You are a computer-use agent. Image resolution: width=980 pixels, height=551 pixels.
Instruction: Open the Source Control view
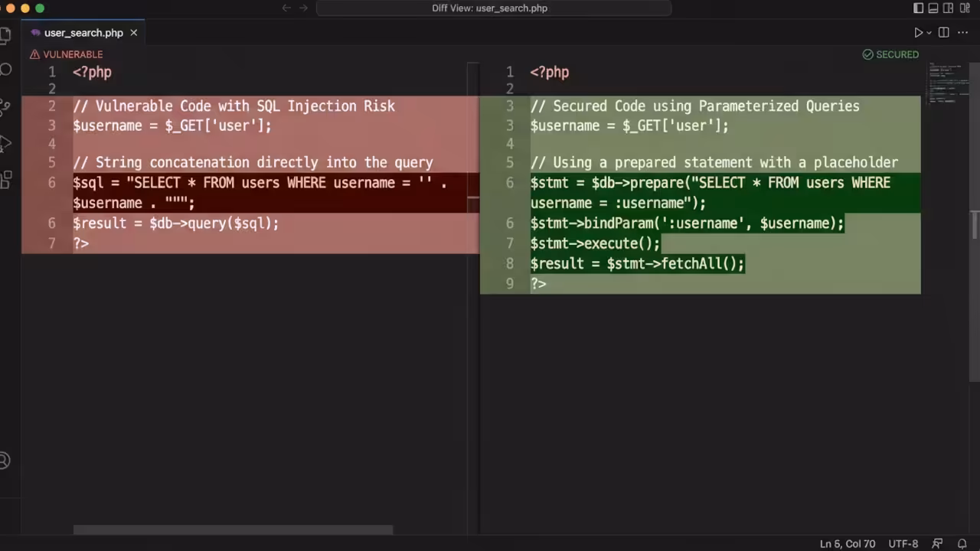tap(5, 107)
